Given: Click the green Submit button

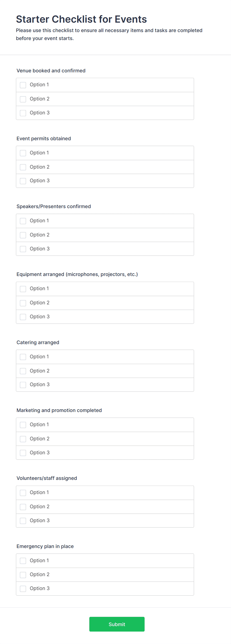Looking at the screenshot, I should [117, 624].
